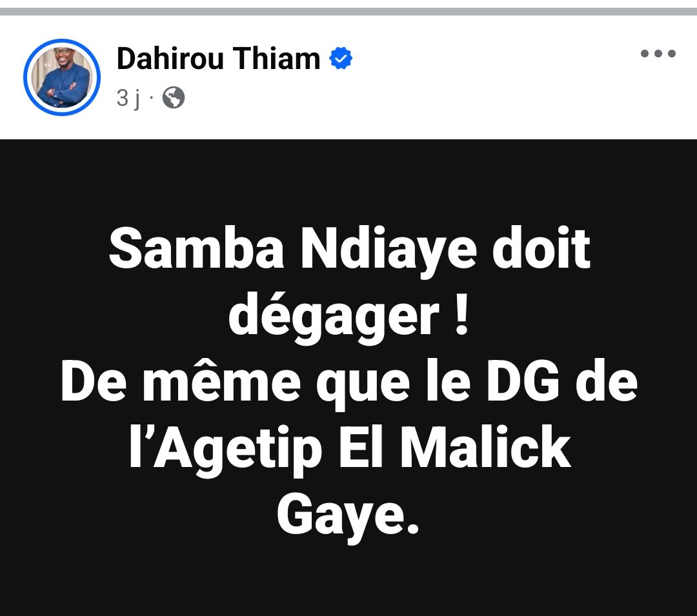
Task: Click the "El Malick" name text
Action: pos(455,446)
